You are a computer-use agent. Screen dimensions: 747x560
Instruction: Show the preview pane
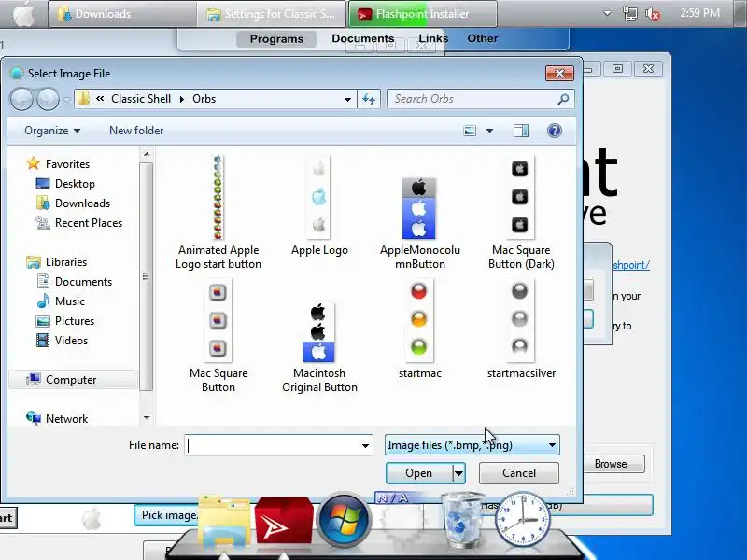(x=521, y=131)
